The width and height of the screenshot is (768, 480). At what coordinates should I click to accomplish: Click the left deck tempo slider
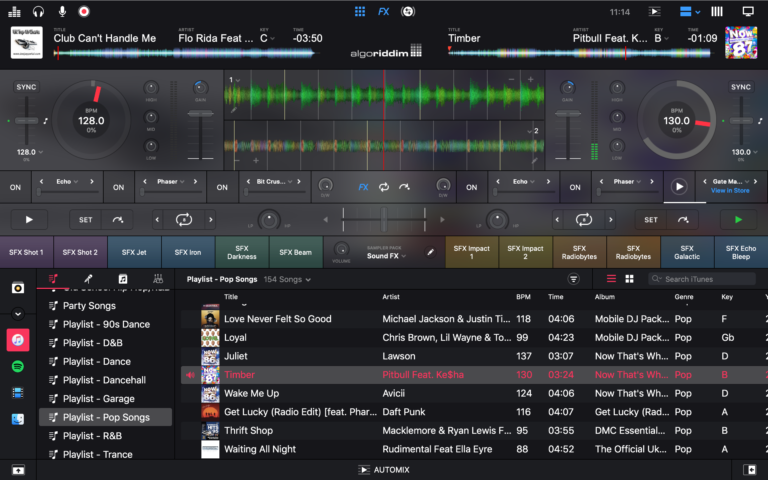click(x=26, y=120)
